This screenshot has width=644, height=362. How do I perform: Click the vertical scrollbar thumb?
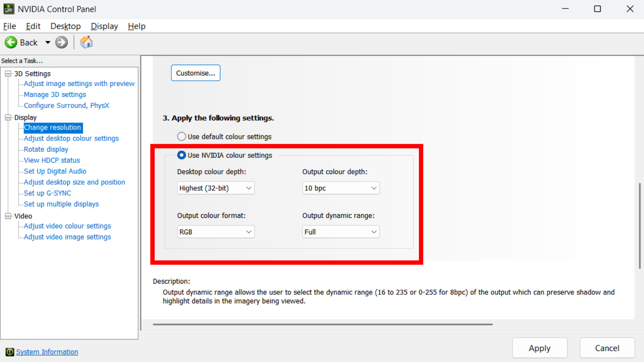point(640,226)
